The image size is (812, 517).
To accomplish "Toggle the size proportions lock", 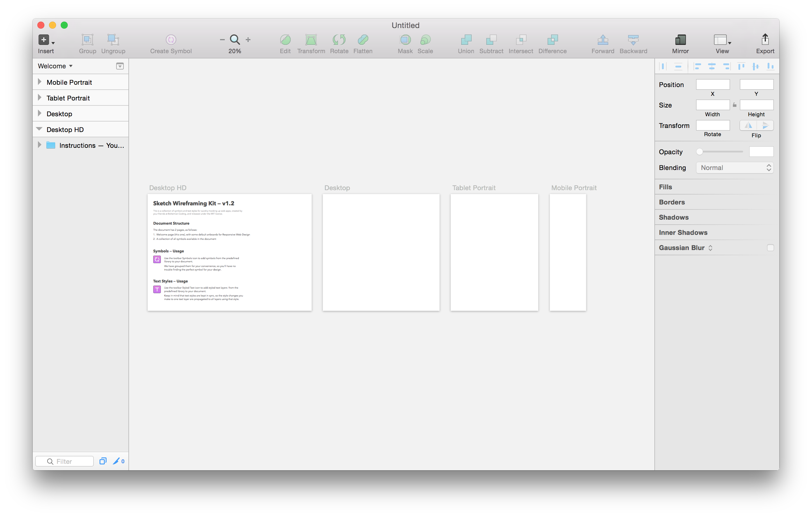I will click(734, 105).
